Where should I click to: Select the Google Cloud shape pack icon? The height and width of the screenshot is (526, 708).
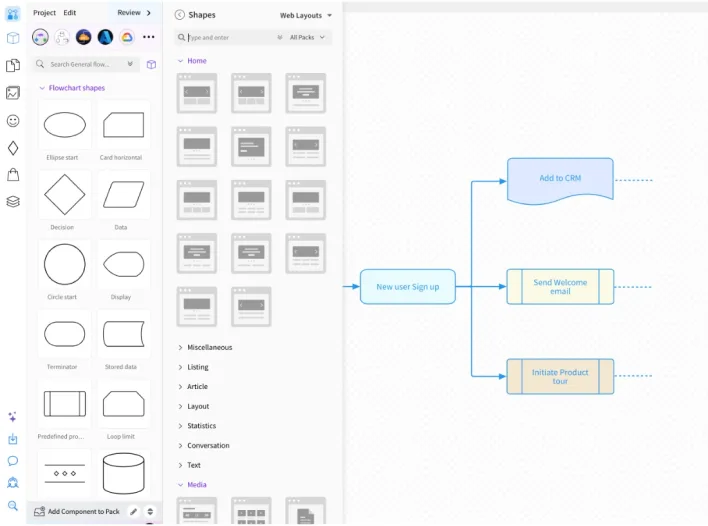(127, 37)
